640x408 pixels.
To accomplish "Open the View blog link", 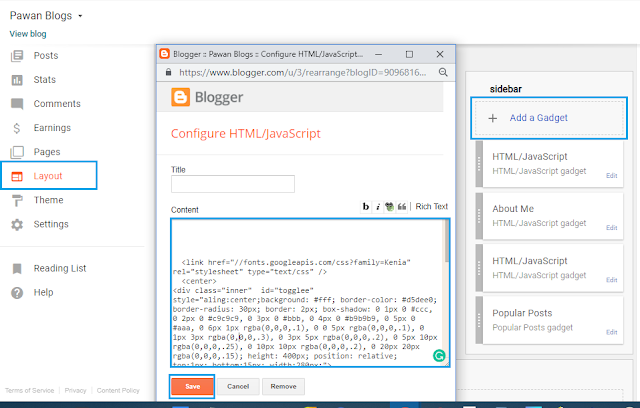I will click(28, 34).
